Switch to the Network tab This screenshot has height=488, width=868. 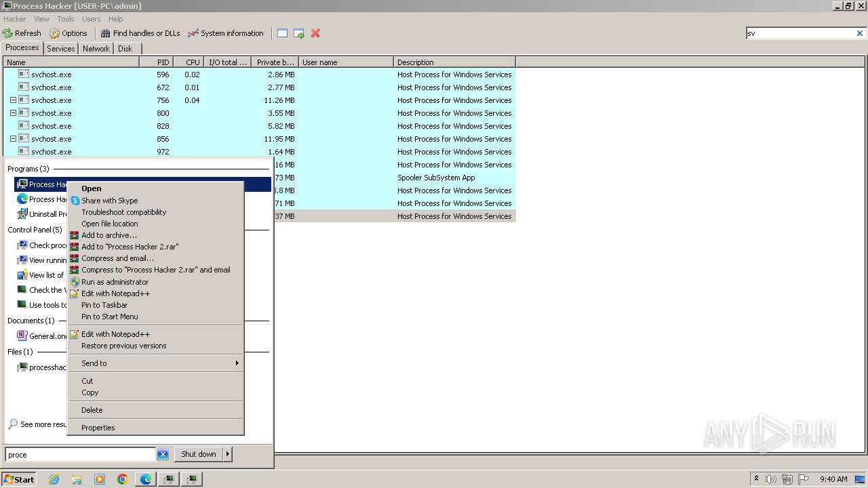[x=96, y=49]
